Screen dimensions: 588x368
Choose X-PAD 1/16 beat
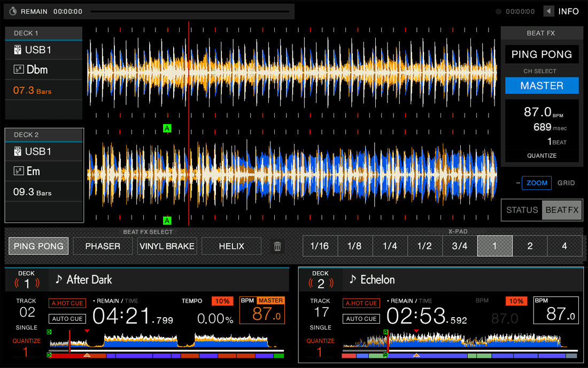(x=320, y=246)
